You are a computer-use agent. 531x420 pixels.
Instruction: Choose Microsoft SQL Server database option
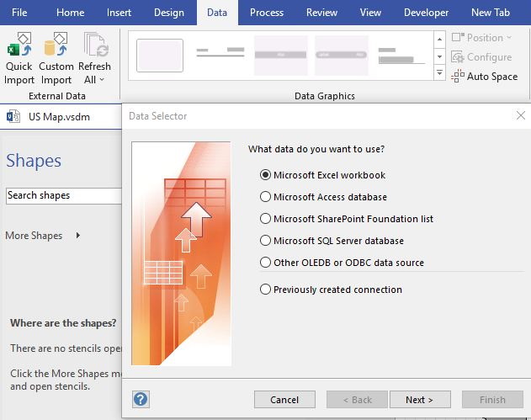click(x=266, y=241)
